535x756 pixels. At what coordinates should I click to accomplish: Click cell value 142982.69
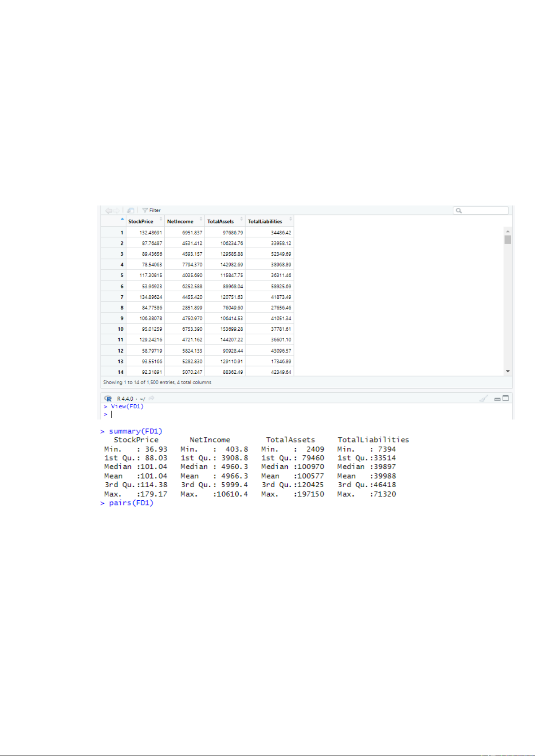232,265
